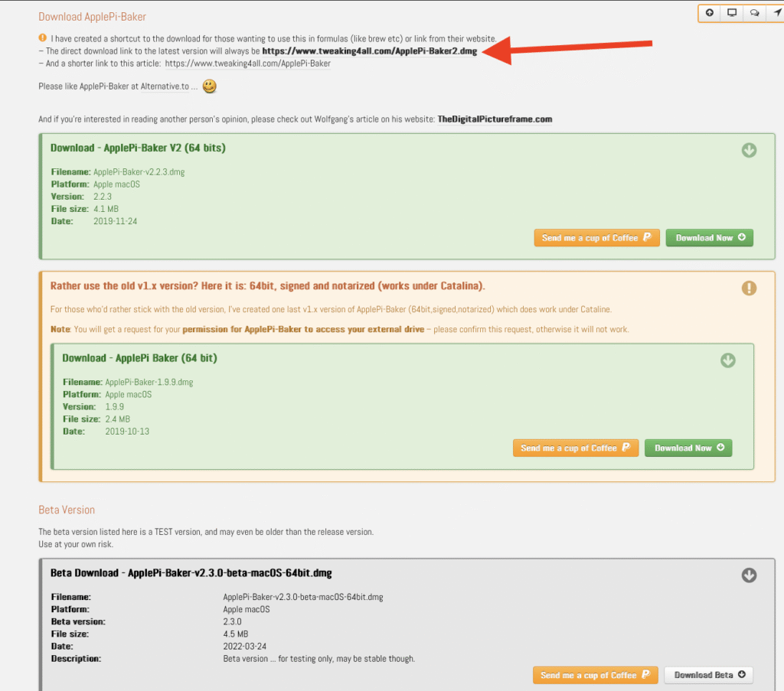
Task: Open comments via speech bubble icon
Action: [x=754, y=13]
